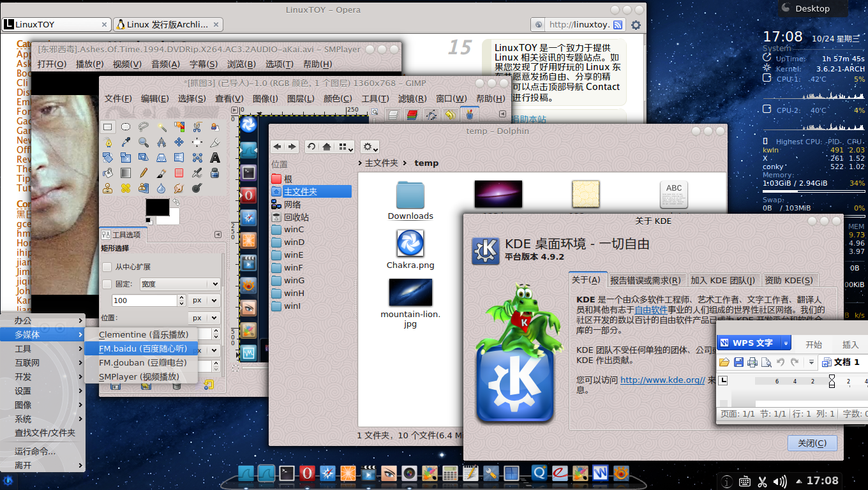Open the 宽度 fixed-mode dropdown
The image size is (868, 490).
pyautogui.click(x=180, y=284)
